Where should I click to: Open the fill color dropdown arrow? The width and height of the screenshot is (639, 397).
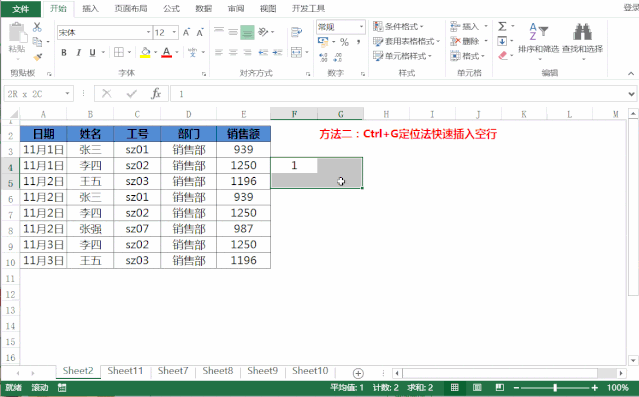pos(155,52)
